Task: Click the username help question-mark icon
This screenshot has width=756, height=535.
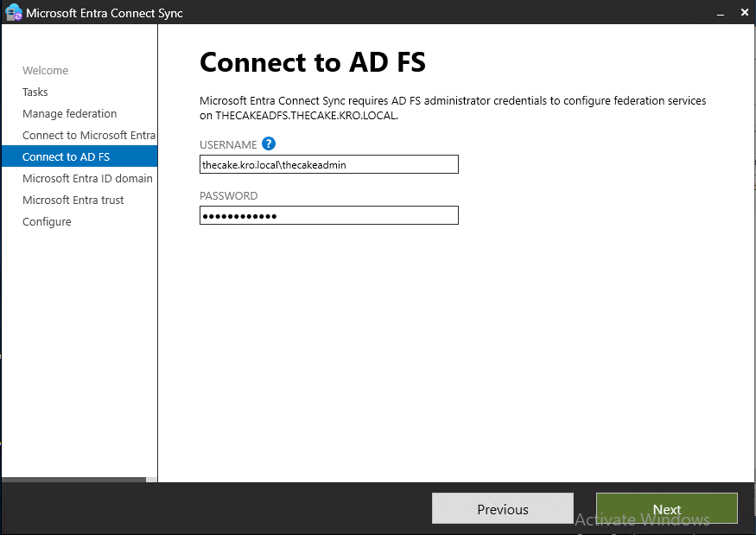Action: (x=269, y=143)
